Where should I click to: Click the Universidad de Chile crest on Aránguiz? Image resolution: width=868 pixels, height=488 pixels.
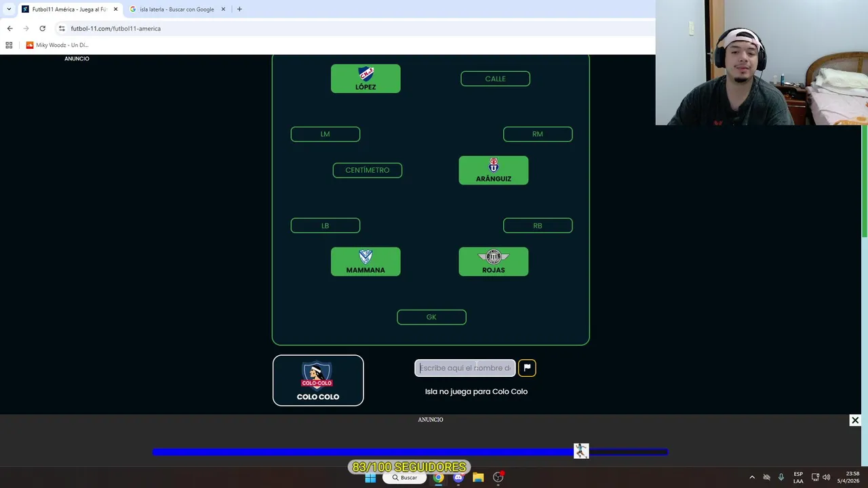[x=494, y=165]
